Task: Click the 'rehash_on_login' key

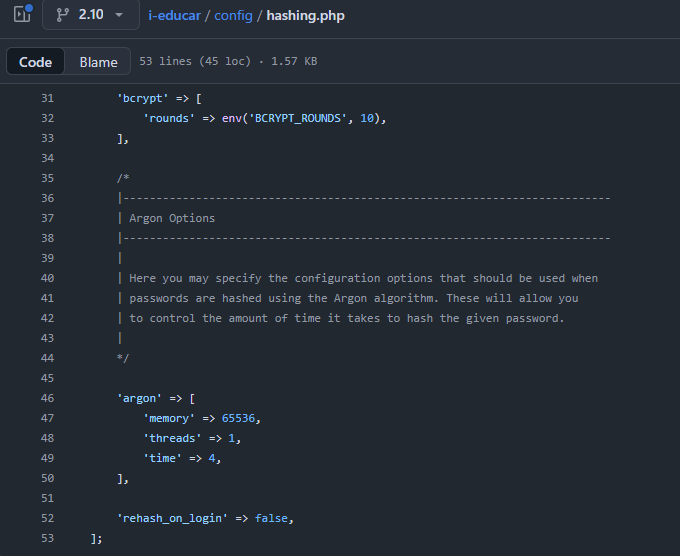Action: (x=172, y=518)
